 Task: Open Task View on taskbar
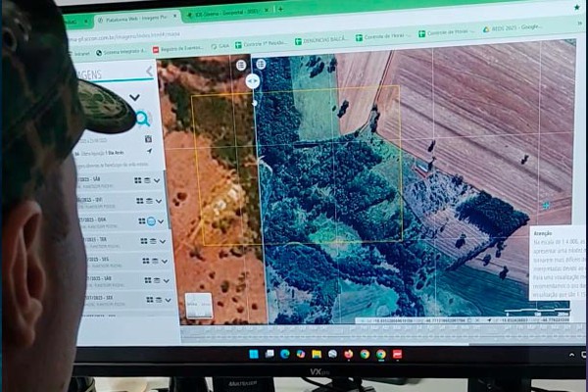269,354
